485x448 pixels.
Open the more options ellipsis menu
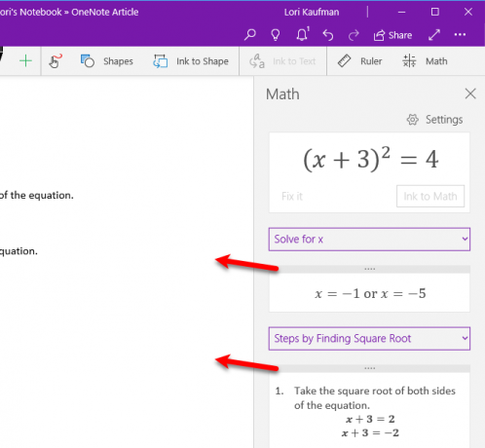tap(460, 34)
